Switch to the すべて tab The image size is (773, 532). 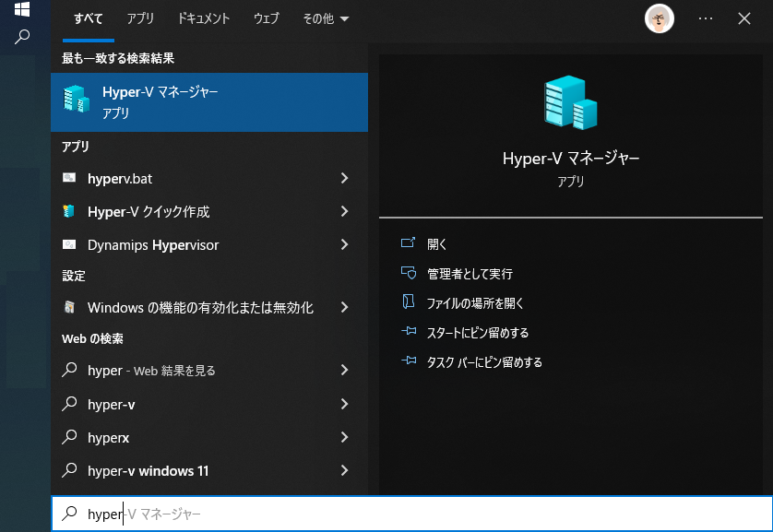coord(89,18)
